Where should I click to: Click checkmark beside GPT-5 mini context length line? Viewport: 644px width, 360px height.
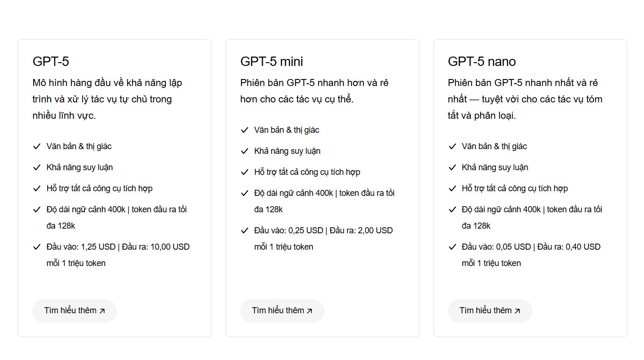coord(244,193)
